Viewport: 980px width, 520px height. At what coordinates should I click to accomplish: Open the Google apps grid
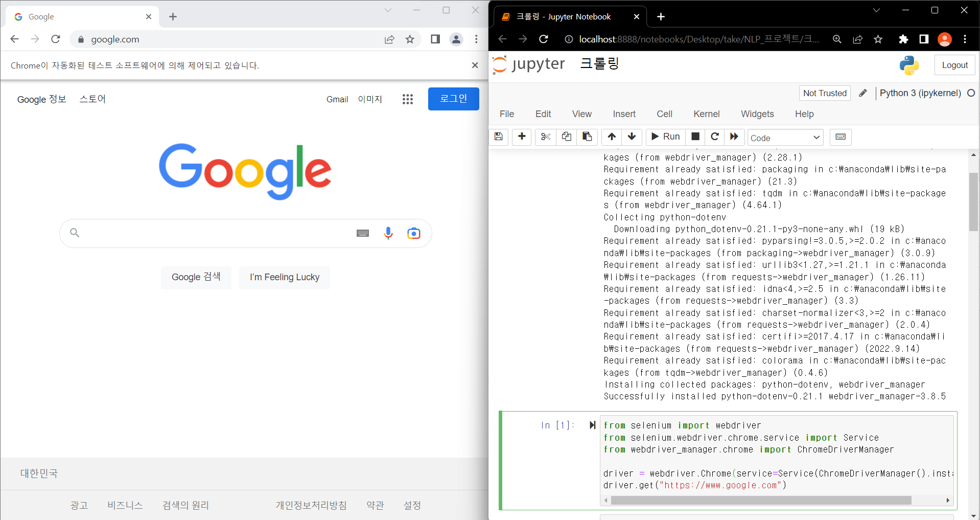click(408, 99)
